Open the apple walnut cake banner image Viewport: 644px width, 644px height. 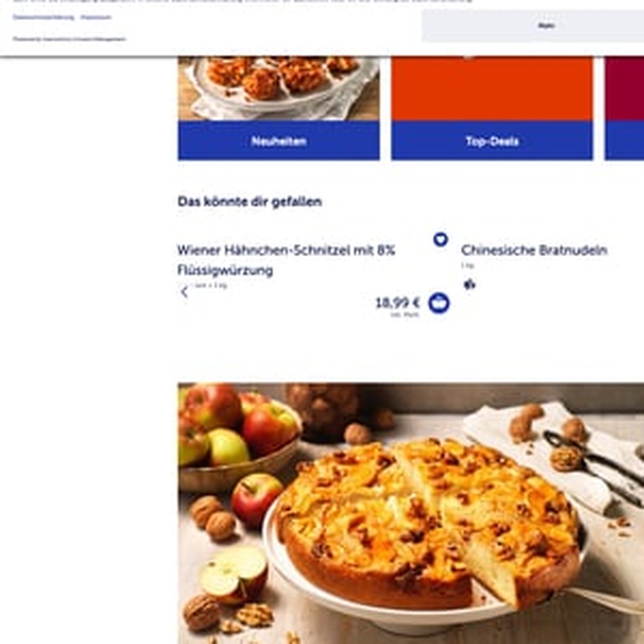click(411, 514)
